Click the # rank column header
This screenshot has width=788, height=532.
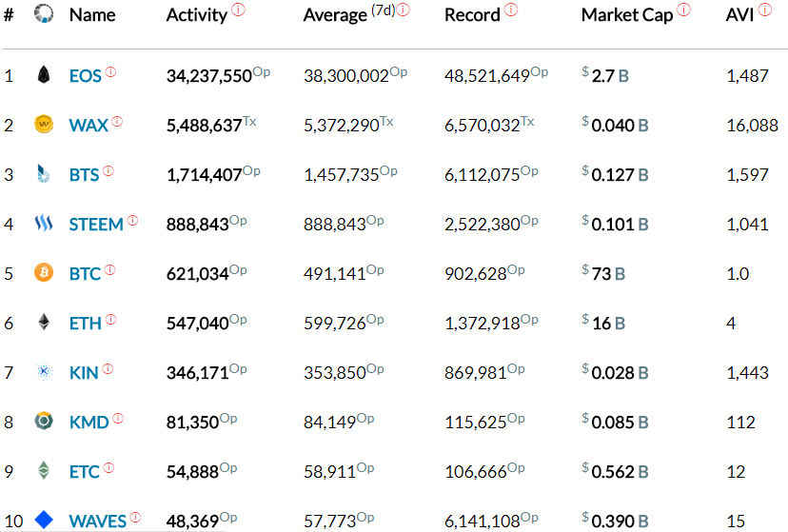(x=9, y=15)
